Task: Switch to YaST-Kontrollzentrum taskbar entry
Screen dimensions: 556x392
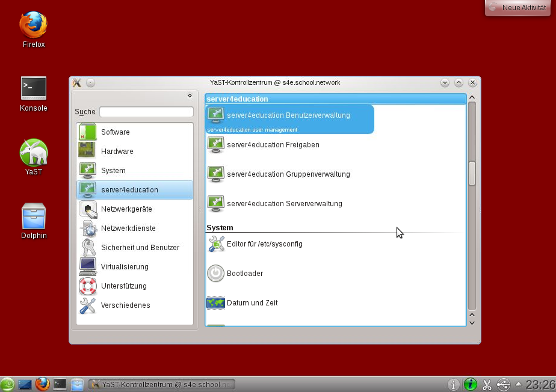Action: tap(162, 384)
